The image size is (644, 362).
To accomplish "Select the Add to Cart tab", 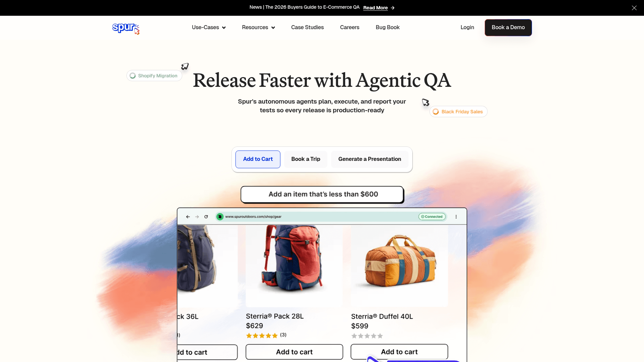I will click(258, 159).
